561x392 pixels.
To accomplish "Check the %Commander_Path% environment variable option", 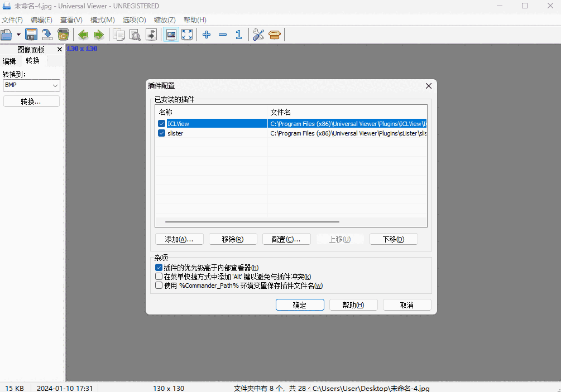I will pyautogui.click(x=159, y=285).
